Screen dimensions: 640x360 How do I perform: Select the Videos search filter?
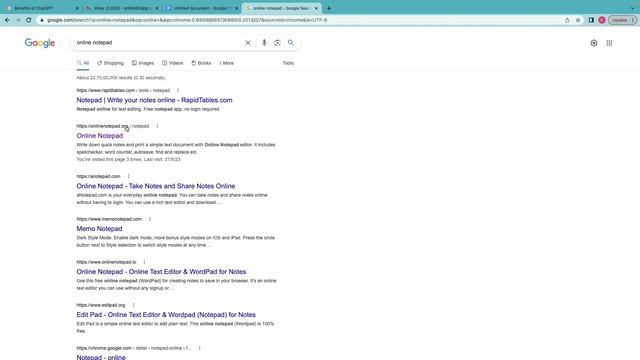click(x=173, y=63)
